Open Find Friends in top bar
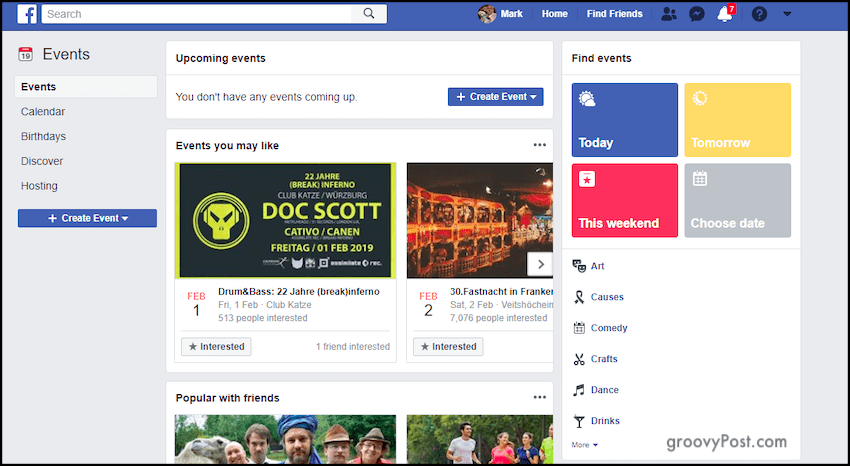850x466 pixels. 614,14
